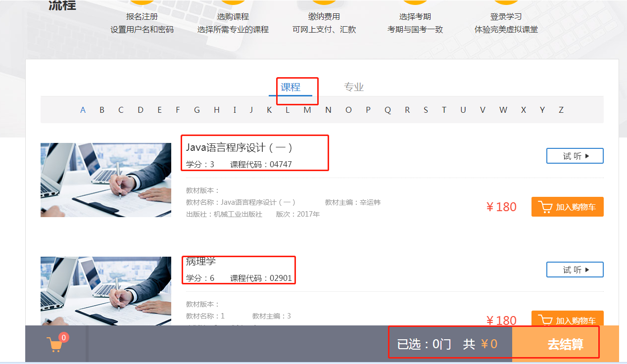Switch to the 课程 tab
This screenshot has width=627, height=364.
pyautogui.click(x=290, y=87)
